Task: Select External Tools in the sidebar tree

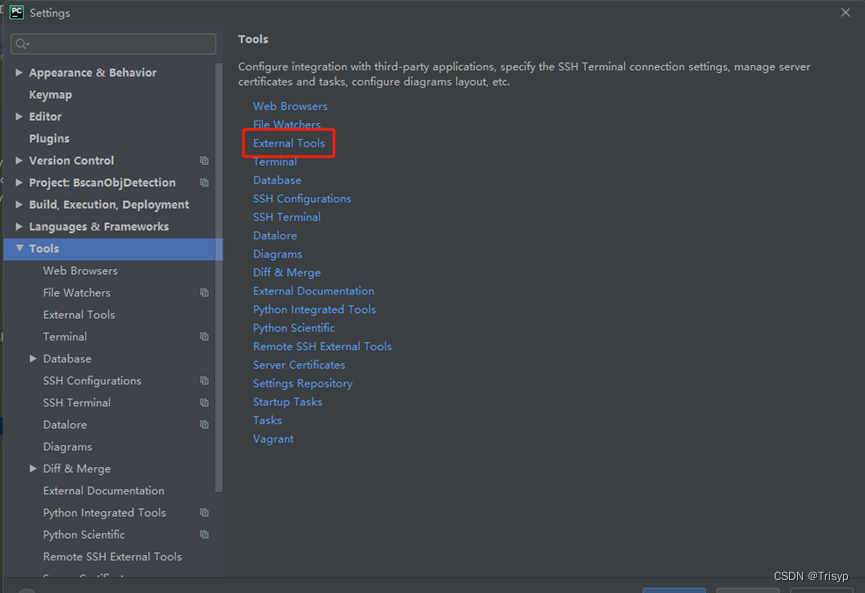Action: (79, 315)
